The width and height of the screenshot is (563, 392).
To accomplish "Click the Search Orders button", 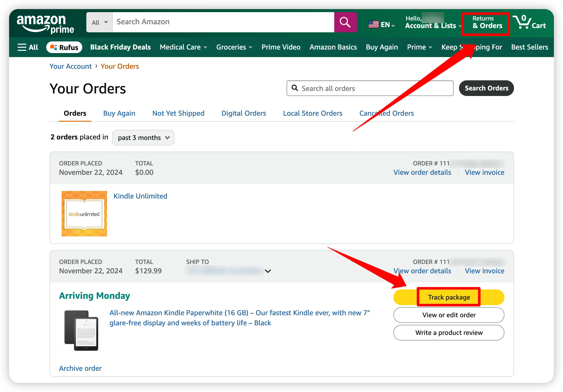I will 486,88.
